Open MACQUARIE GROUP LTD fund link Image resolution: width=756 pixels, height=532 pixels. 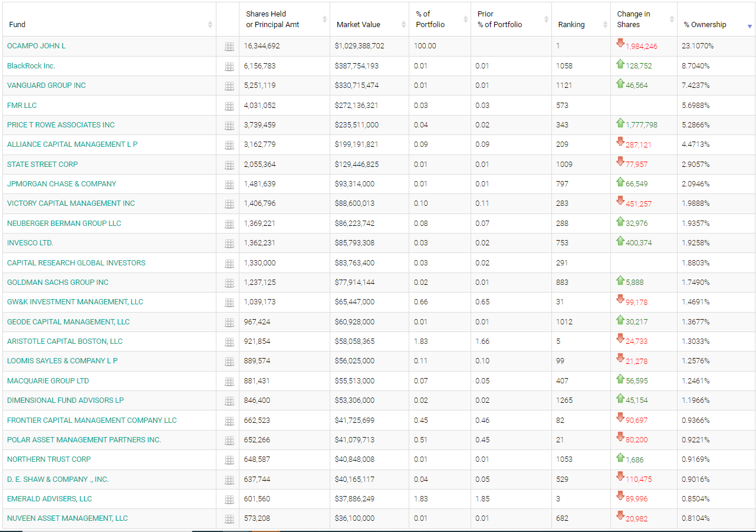tap(48, 381)
